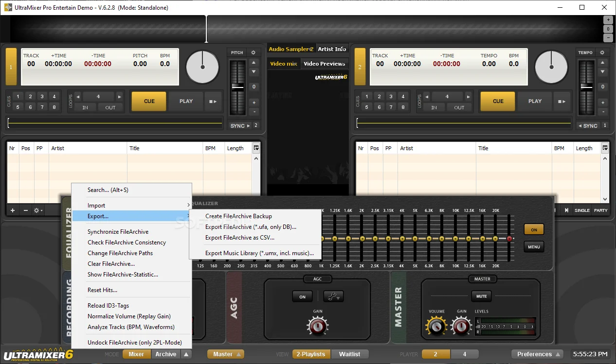616x364 pixels.
Task: Click the AGC wrench settings icon
Action: coord(334,296)
